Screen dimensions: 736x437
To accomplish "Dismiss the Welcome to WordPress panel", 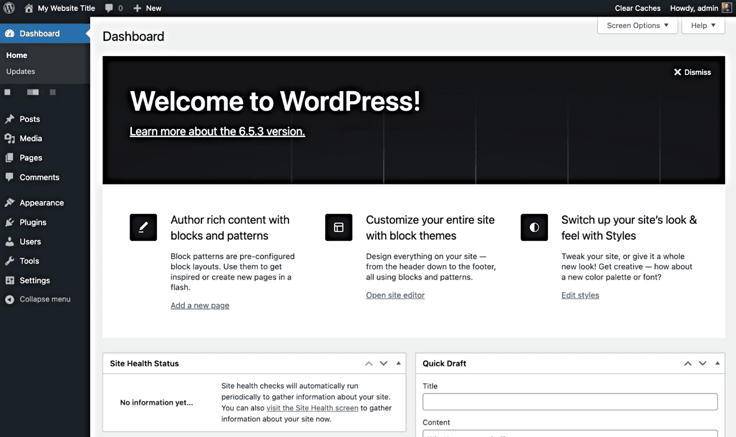I will click(x=692, y=72).
